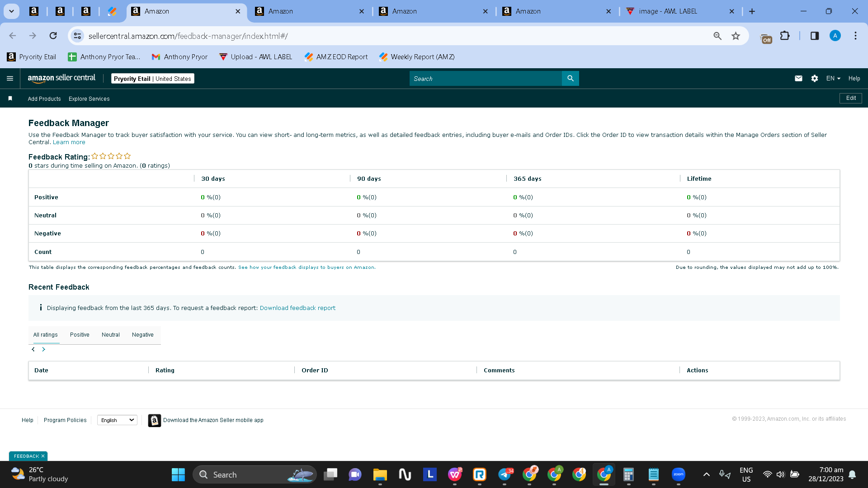868x488 pixels.
Task: Click the Learn more link
Action: coord(69,142)
